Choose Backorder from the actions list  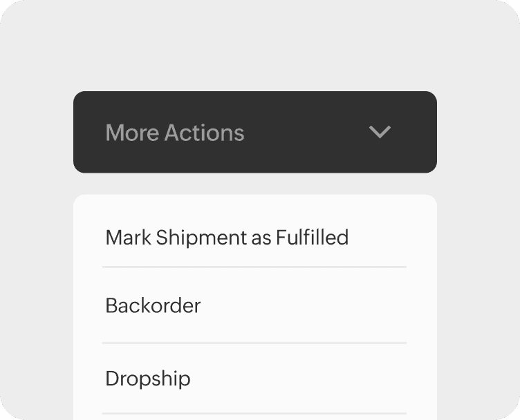[x=153, y=305]
